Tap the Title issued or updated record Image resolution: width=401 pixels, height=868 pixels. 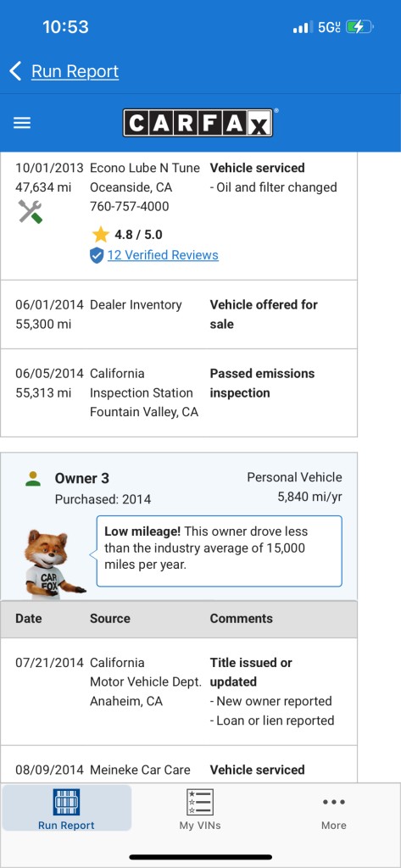click(178, 692)
